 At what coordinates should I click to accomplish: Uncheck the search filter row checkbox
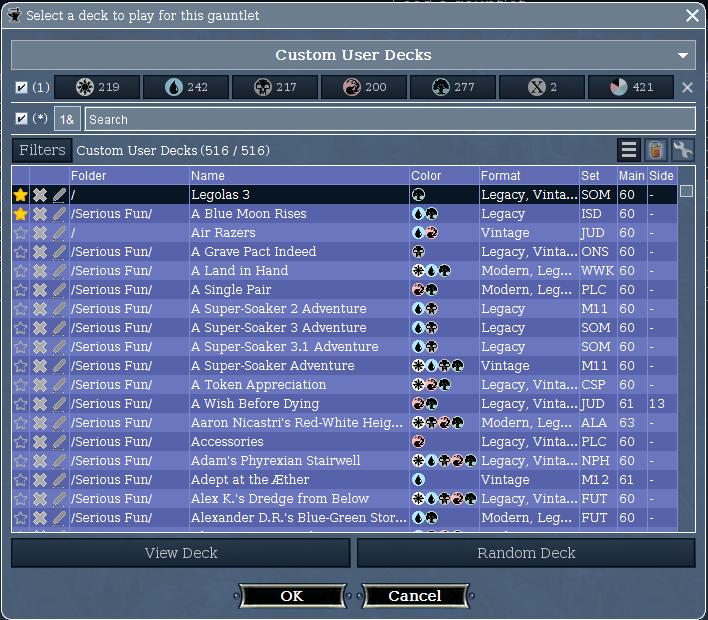pyautogui.click(x=22, y=119)
